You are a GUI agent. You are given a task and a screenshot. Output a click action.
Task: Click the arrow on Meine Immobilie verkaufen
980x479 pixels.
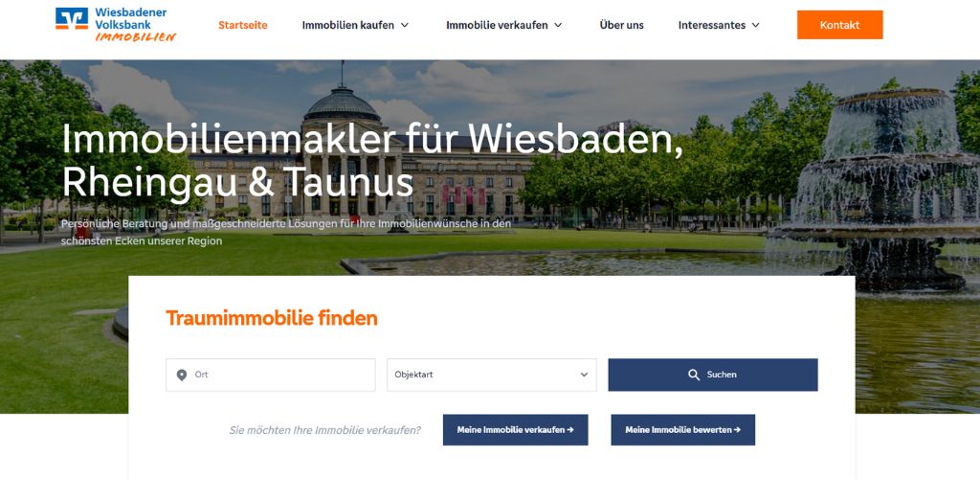pos(570,430)
